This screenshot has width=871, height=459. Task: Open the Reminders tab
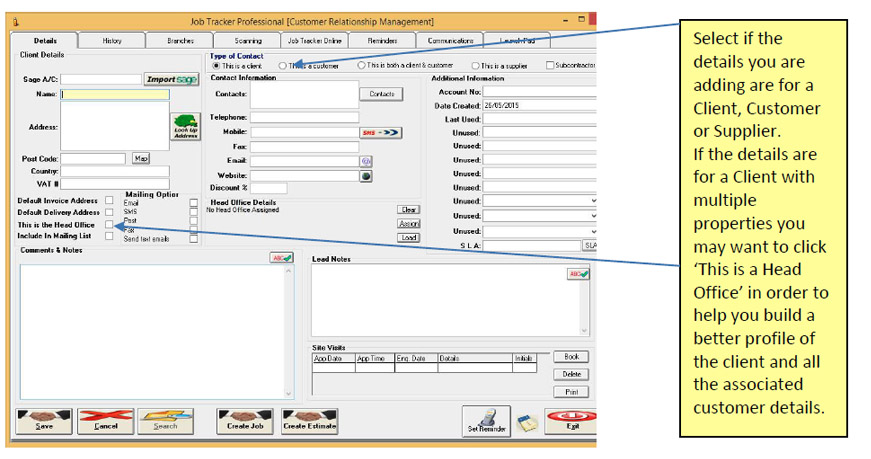(382, 41)
